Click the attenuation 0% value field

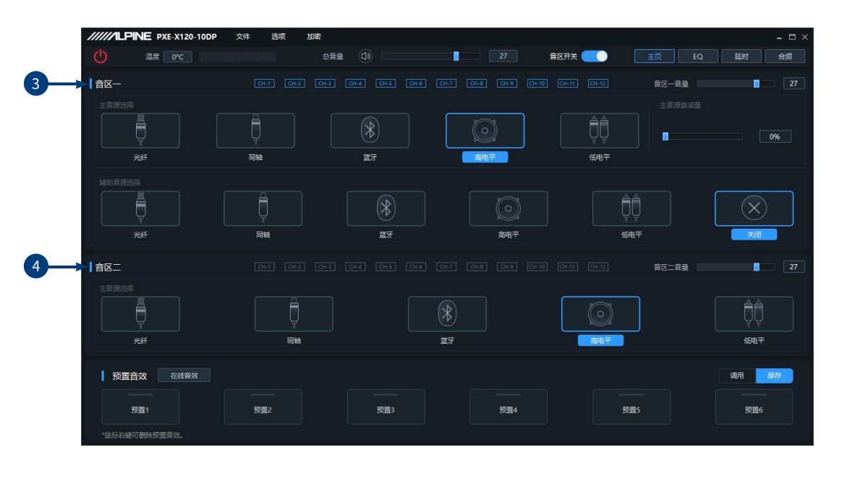[x=775, y=136]
